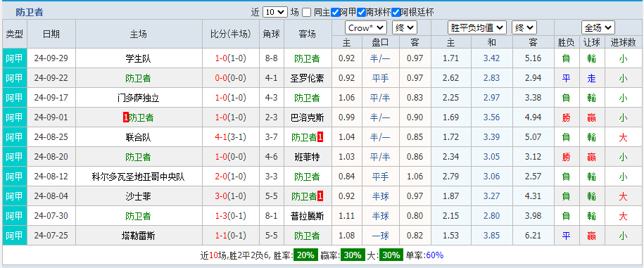
Task: Open the recent matches count dropdown
Action: tap(274, 13)
